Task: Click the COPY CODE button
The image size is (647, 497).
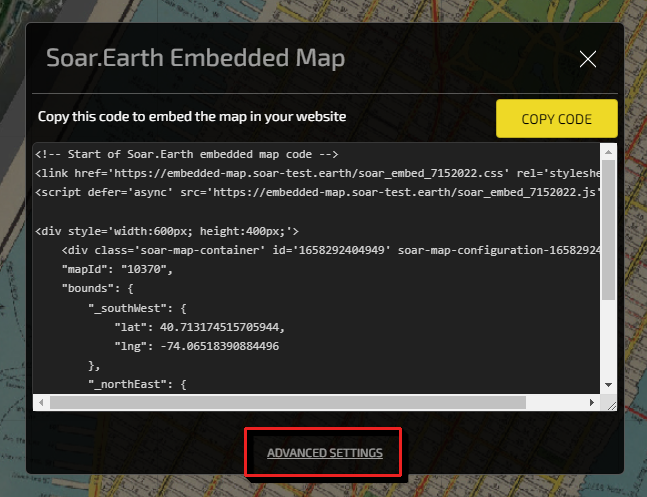Action: (557, 119)
